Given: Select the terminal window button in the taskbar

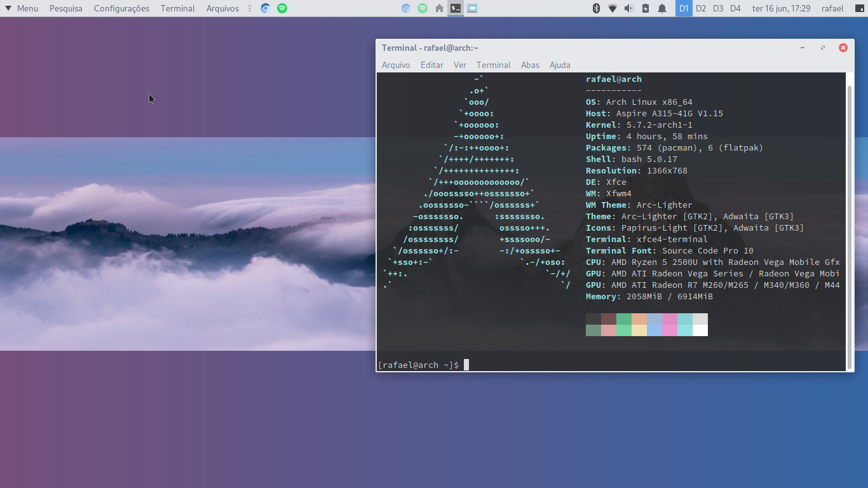Looking at the screenshot, I should [x=456, y=8].
